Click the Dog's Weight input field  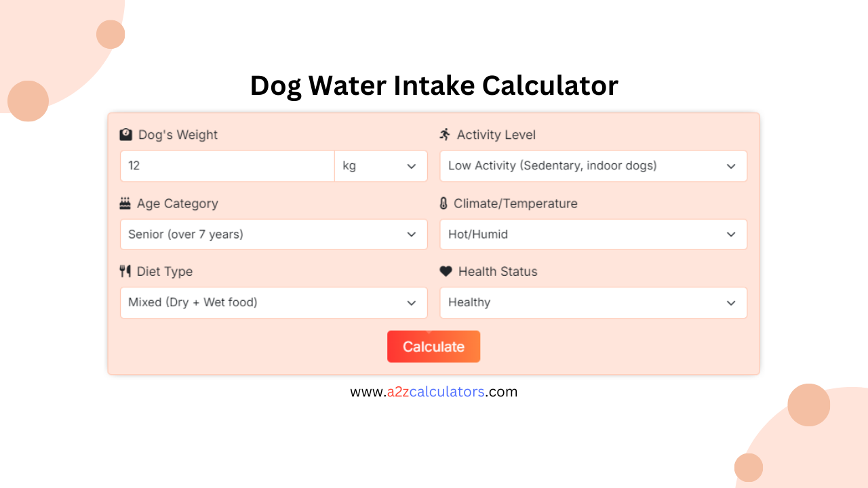pyautogui.click(x=226, y=166)
